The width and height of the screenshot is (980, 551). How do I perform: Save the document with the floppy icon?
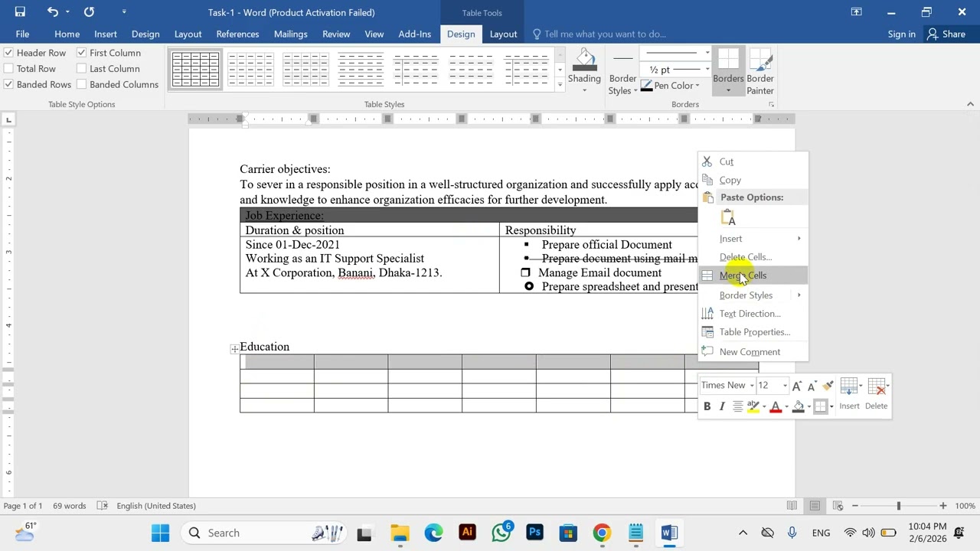coord(20,12)
